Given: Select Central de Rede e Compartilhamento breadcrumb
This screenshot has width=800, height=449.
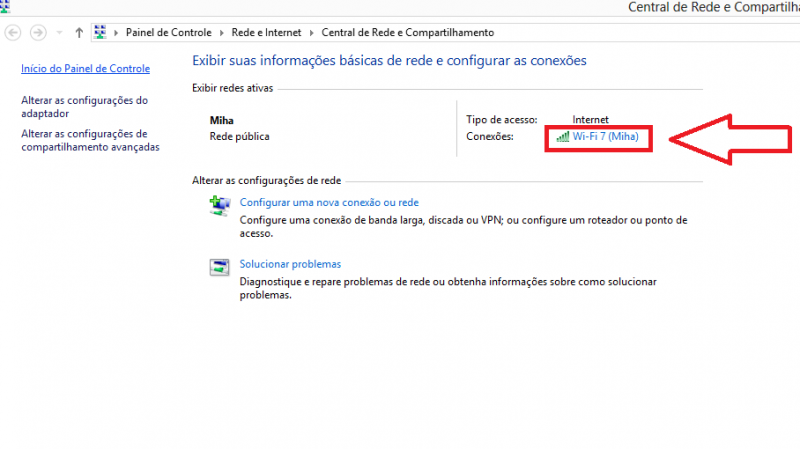Looking at the screenshot, I should coord(407,33).
